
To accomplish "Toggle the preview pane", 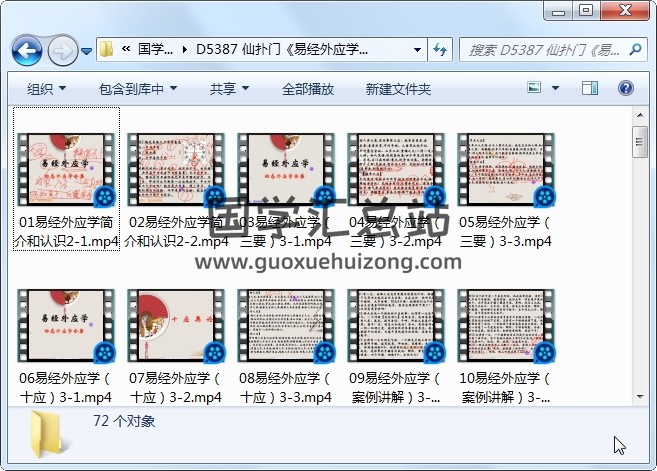I will click(590, 88).
